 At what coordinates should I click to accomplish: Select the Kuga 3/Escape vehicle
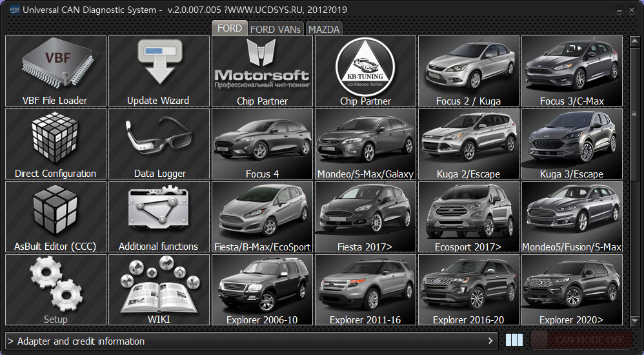tap(572, 144)
